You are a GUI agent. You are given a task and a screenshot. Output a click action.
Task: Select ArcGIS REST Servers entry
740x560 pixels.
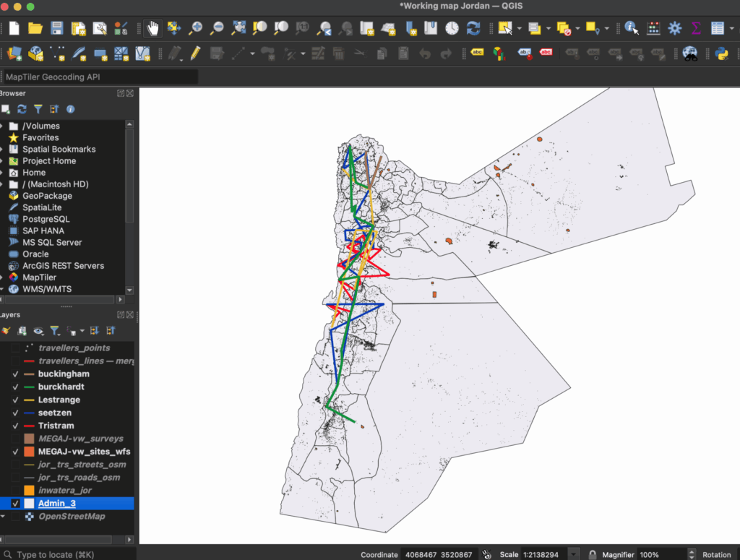pyautogui.click(x=64, y=266)
